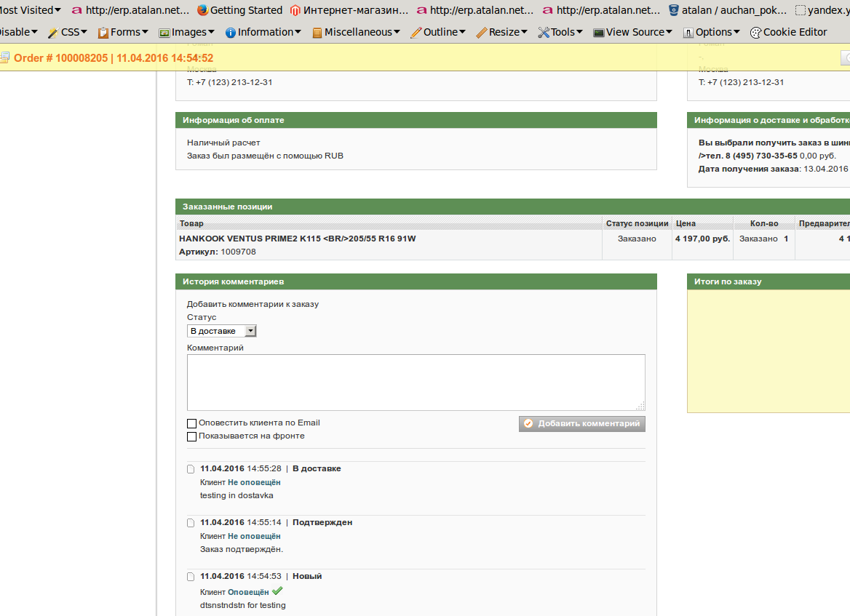The width and height of the screenshot is (850, 616).
Task: Click the Images picture icon
Action: [164, 33]
